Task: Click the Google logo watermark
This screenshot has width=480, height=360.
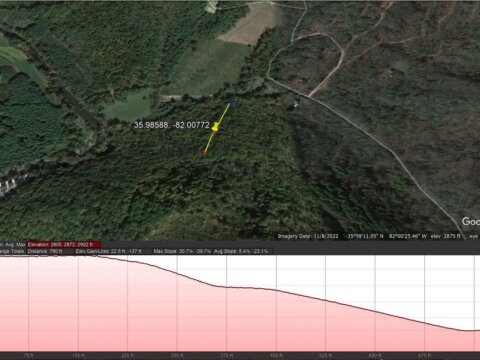Action: click(x=471, y=221)
